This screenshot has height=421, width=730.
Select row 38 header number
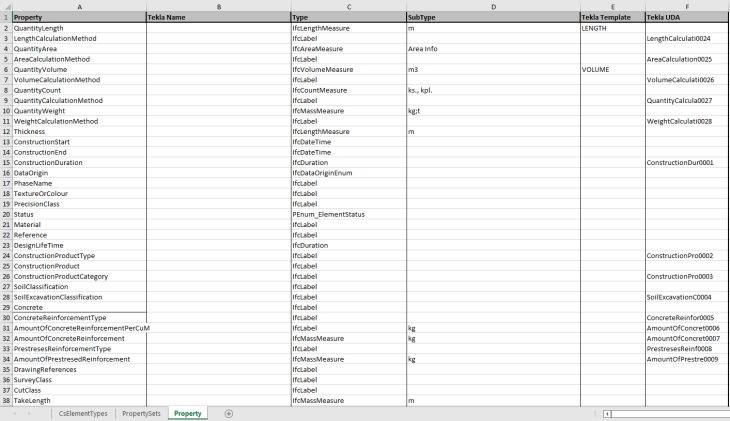6,401
